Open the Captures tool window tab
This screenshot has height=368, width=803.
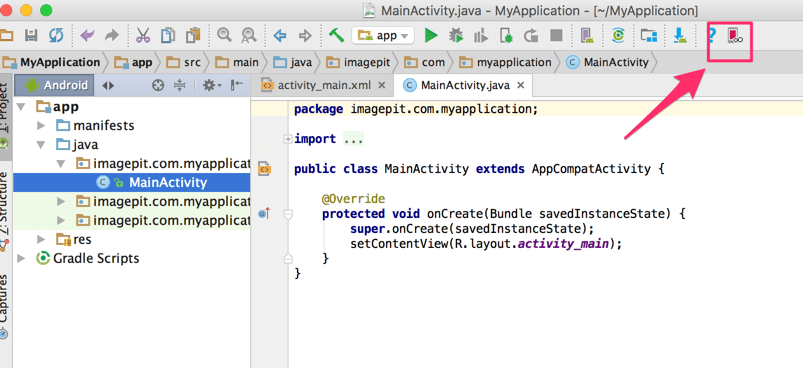coord(5,306)
